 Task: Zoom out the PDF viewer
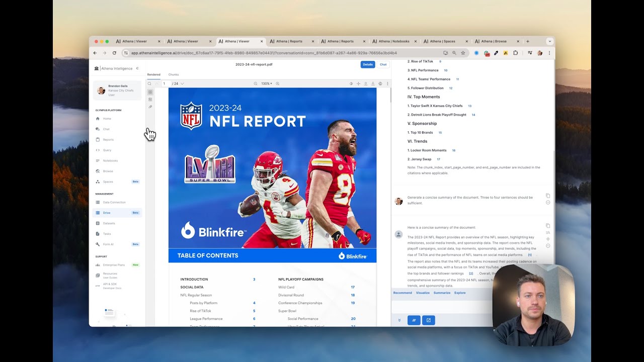point(256,83)
